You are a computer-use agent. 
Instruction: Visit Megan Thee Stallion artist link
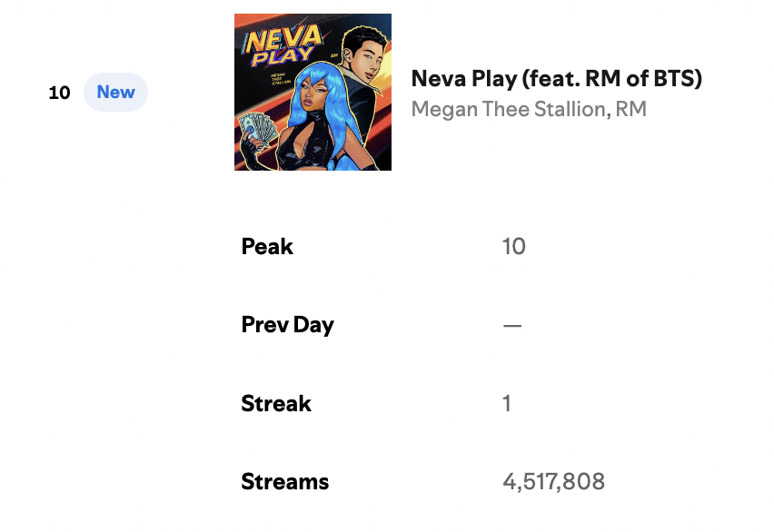click(x=509, y=109)
